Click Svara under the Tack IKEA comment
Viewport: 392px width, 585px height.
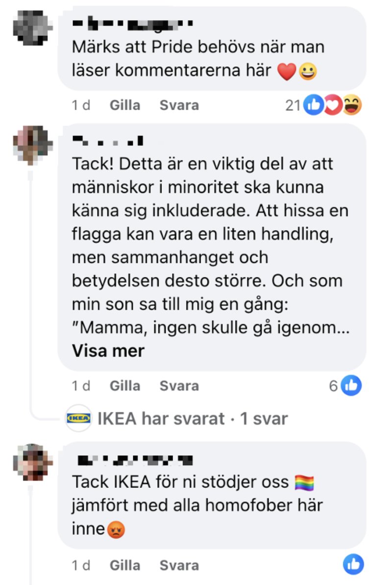pyautogui.click(x=179, y=565)
